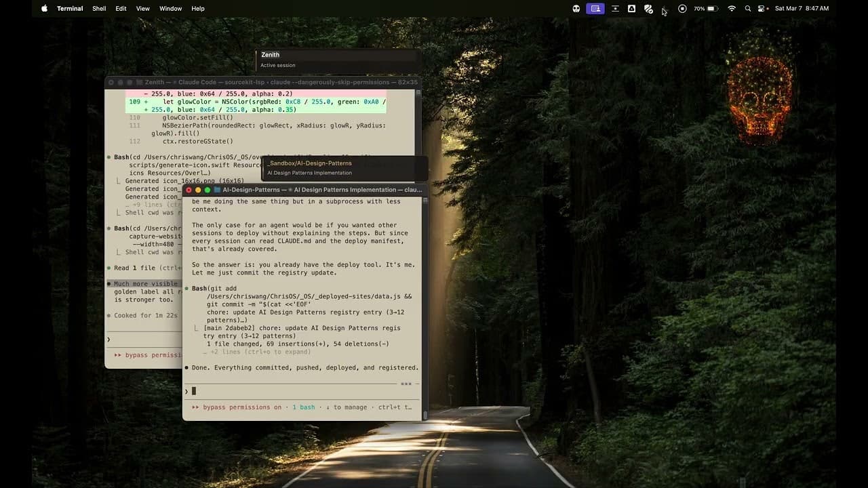This screenshot has height=488, width=868.
Task: Click the triangle-in-square menu bar icon
Action: 631,9
